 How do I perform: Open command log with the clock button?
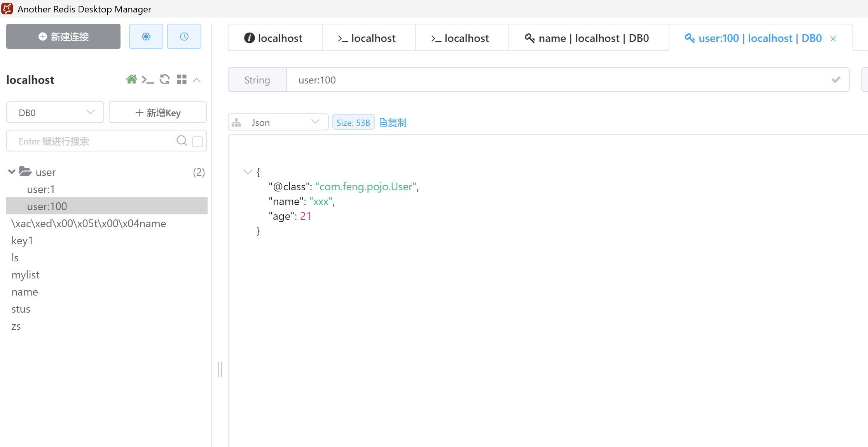[184, 37]
